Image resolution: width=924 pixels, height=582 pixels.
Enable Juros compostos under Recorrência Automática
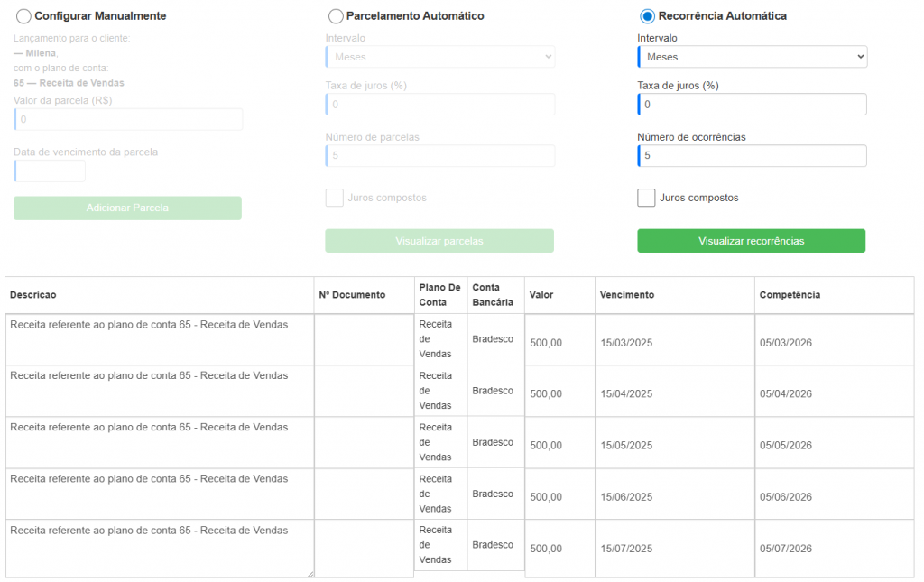pos(646,198)
